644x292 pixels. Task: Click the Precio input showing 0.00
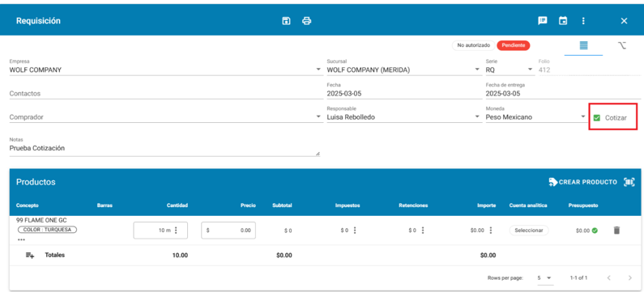point(228,231)
